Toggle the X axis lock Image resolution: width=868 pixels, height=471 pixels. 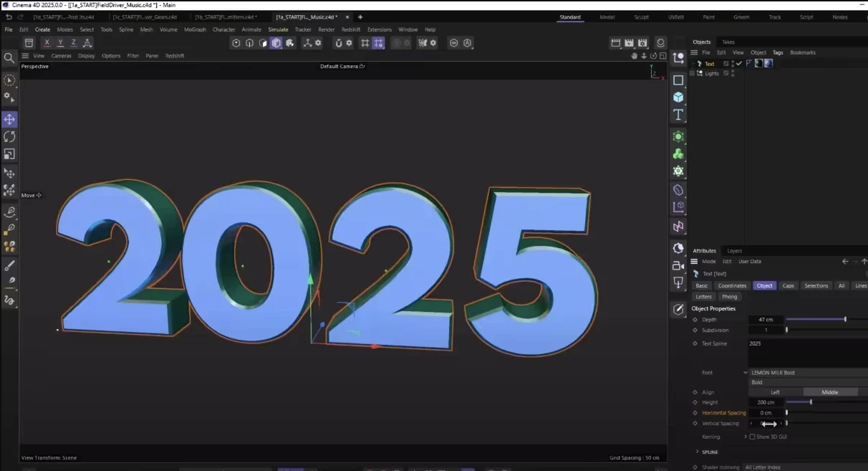click(x=47, y=43)
